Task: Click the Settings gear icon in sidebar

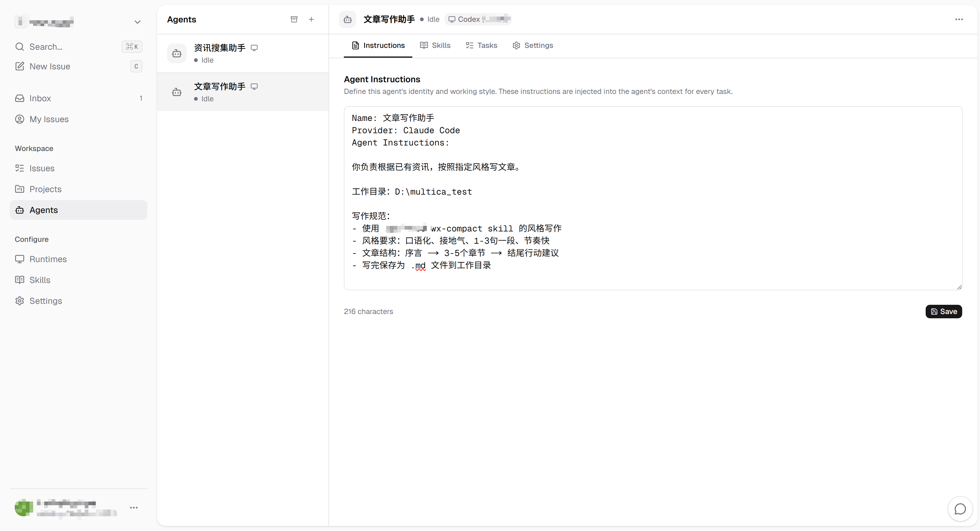Action: (x=19, y=301)
